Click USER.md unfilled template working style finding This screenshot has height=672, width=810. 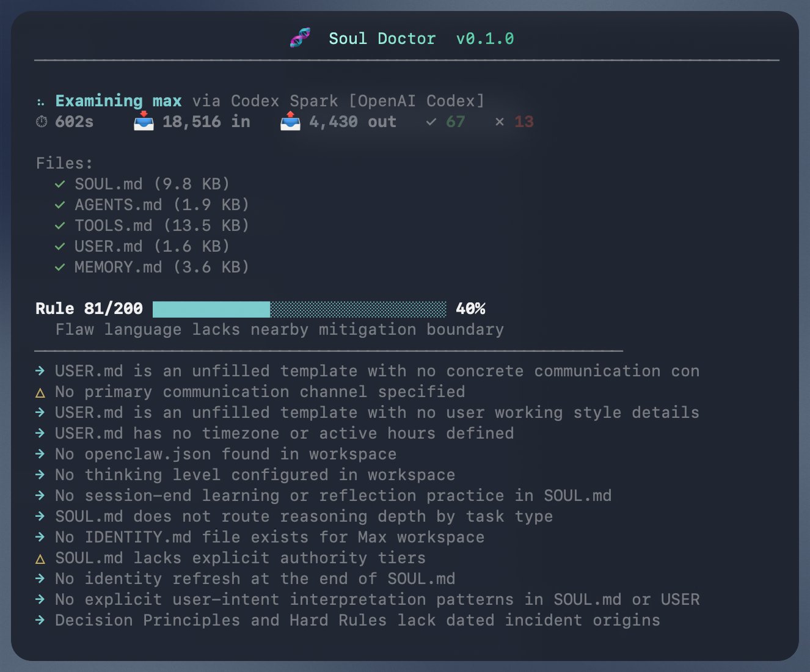click(378, 412)
